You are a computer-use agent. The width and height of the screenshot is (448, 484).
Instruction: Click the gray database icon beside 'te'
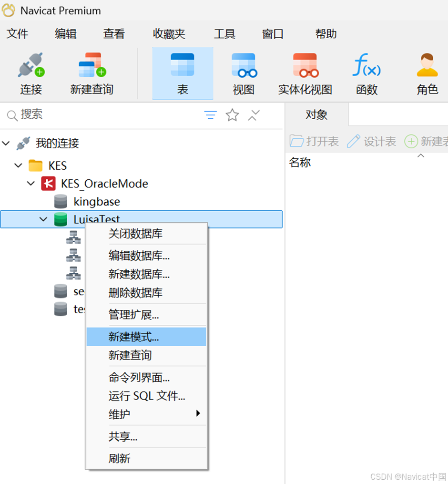tap(61, 309)
